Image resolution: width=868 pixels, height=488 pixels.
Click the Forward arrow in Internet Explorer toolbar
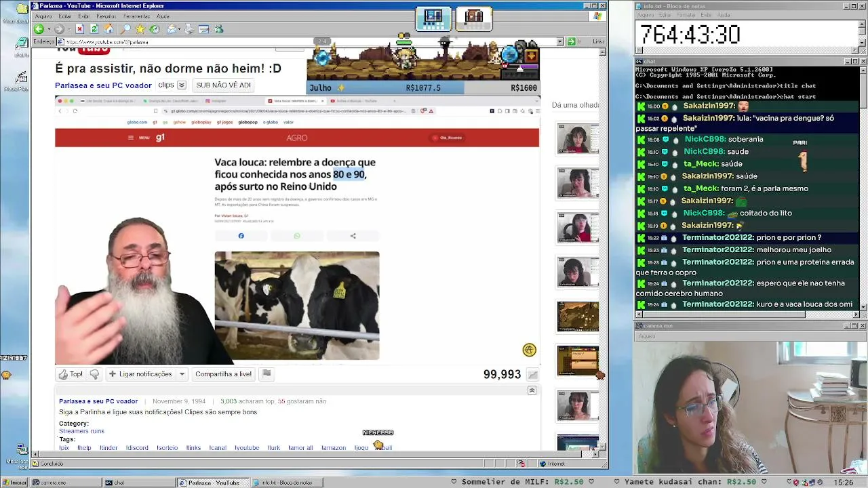coord(59,29)
